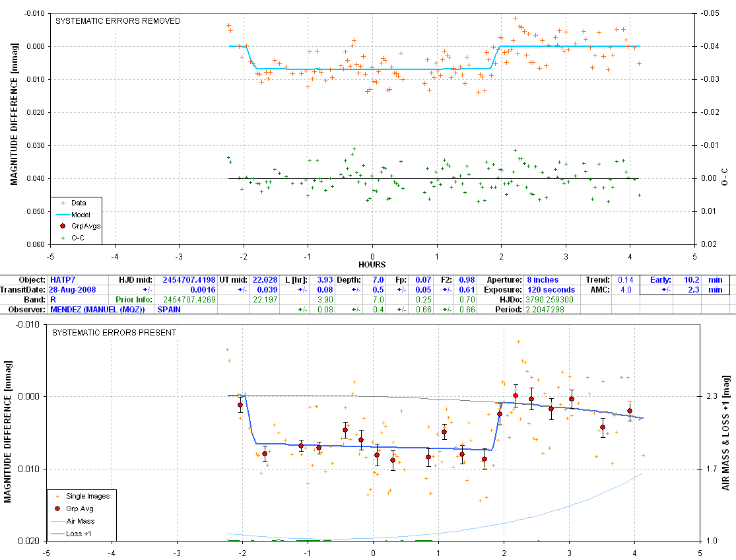Screen dimensions: 736x560
Task: Select the Prior Info label
Action: point(134,299)
